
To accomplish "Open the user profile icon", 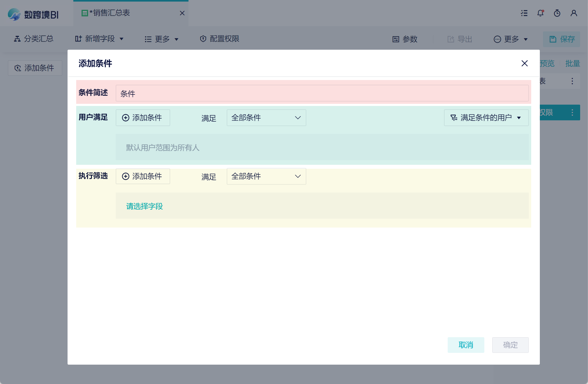I will (574, 13).
